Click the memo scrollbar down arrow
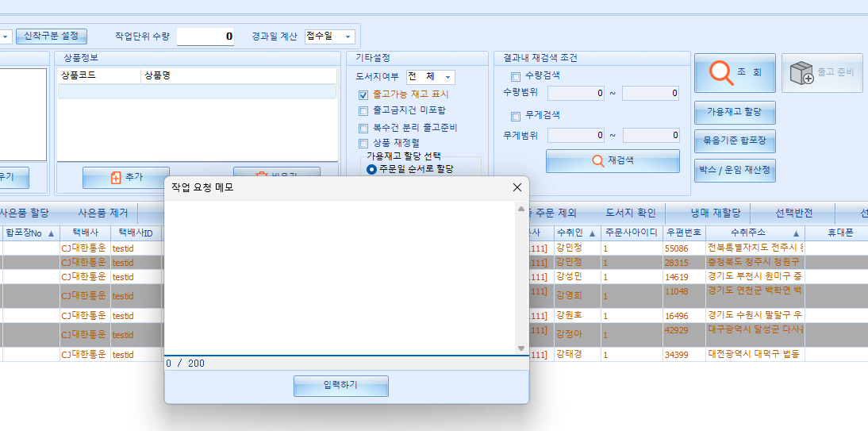This screenshot has height=431, width=868. [x=521, y=348]
